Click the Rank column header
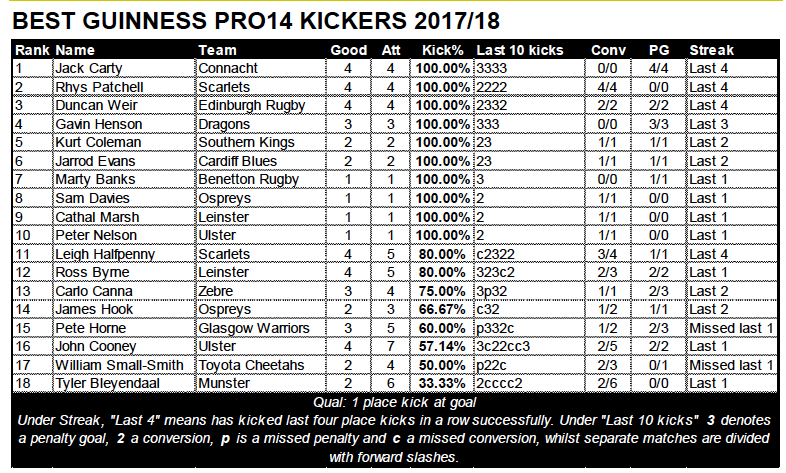 click(32, 50)
